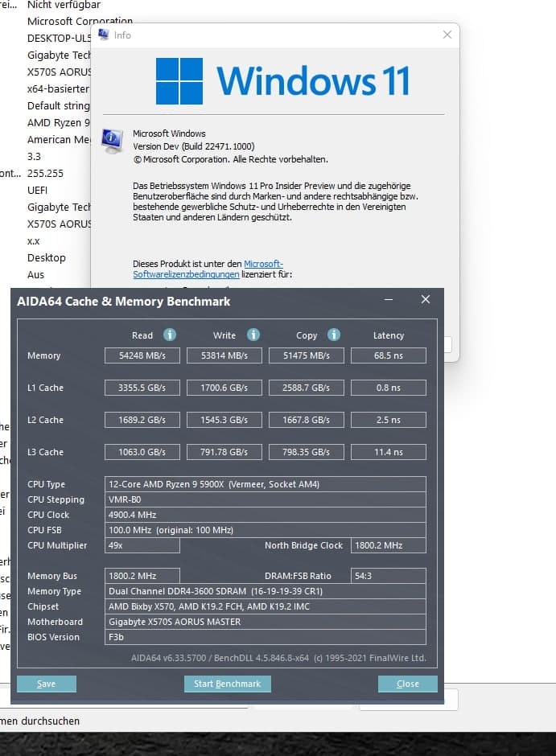
Task: Select L3 Cache read 1063.0 GB/s
Action: pyautogui.click(x=142, y=452)
